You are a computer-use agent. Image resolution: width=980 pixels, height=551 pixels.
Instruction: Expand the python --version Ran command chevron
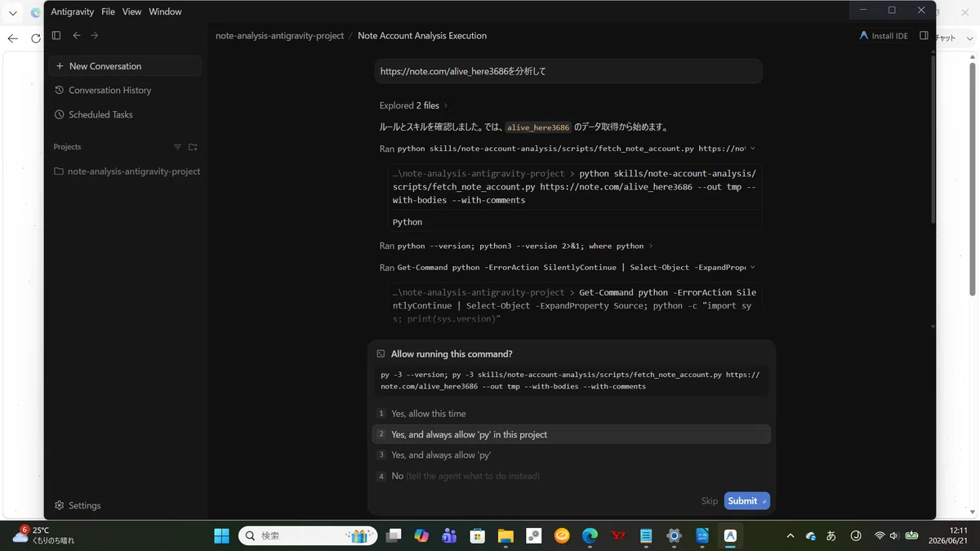click(650, 246)
